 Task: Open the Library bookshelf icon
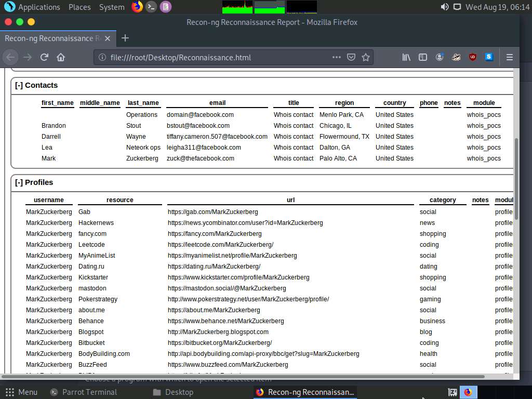click(406, 57)
